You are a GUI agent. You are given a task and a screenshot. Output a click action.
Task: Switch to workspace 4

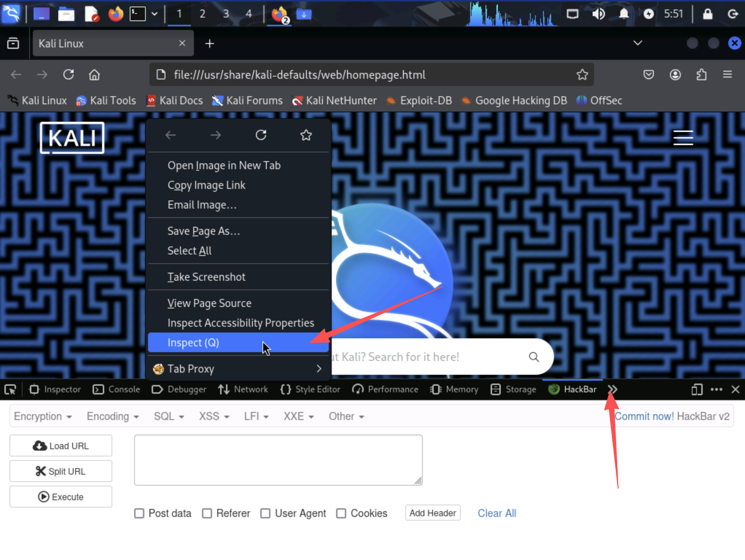click(249, 14)
